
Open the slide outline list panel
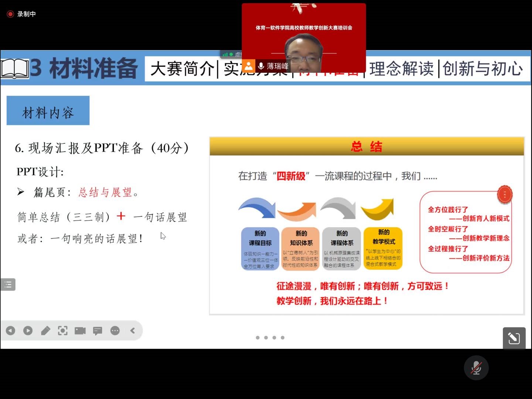(8, 284)
